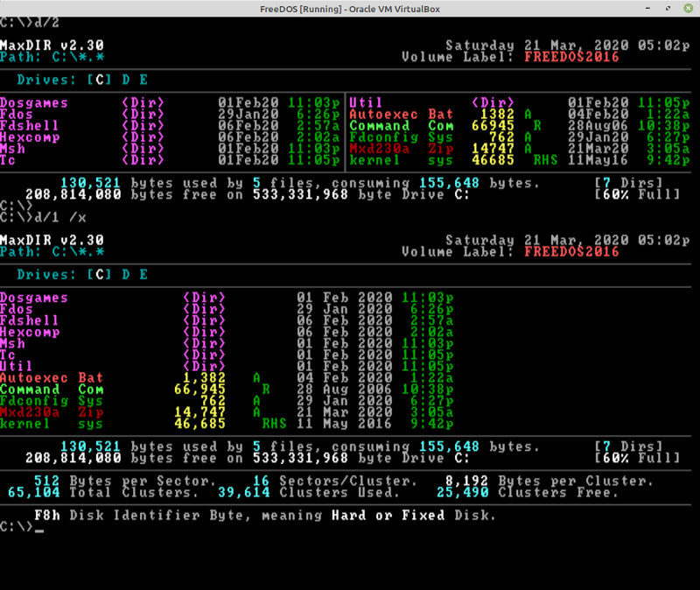700x590 pixels.
Task: Select "155,648" consumed bytes in d/2 output
Action: (449, 183)
